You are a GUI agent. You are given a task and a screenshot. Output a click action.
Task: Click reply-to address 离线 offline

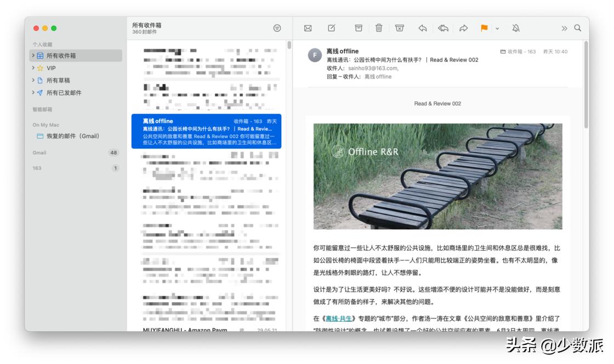click(x=378, y=77)
